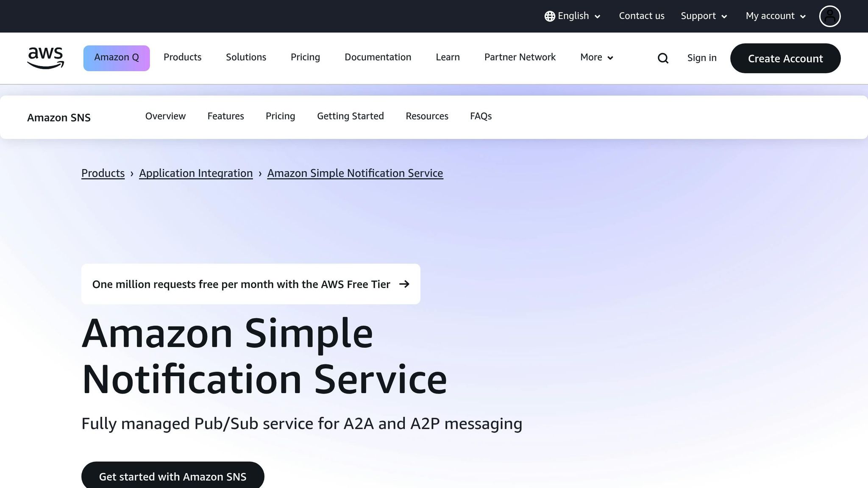Click the Application Integration breadcrumb
The width and height of the screenshot is (868, 488).
coord(196,173)
